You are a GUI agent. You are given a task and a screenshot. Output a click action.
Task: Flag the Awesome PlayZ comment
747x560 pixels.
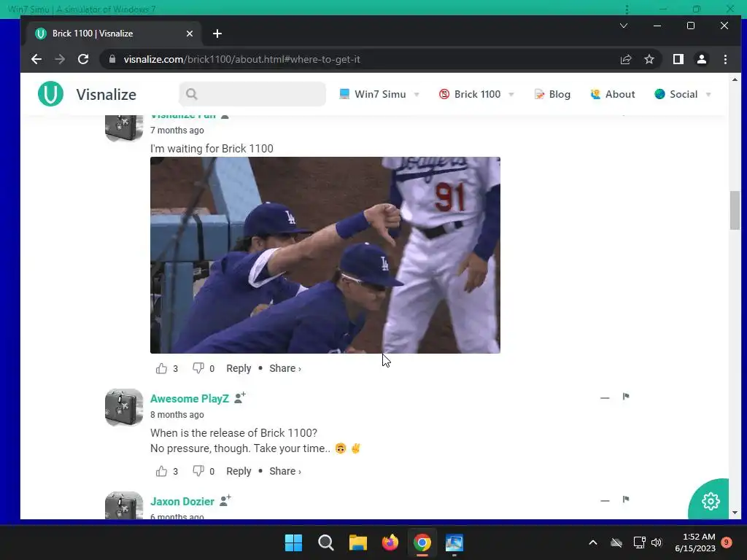625,396
